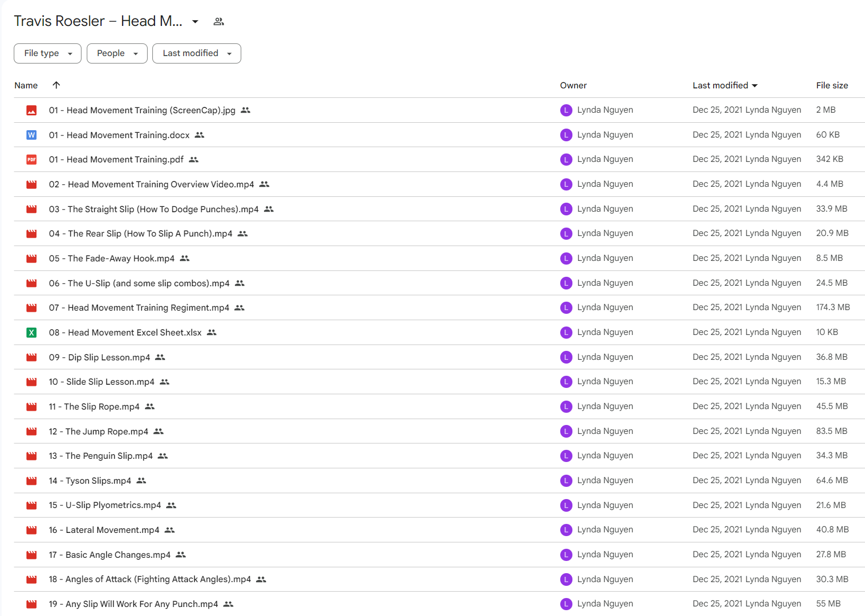Screen dimensions: 865x616
Task: Select 12 - The Jump Rope.mp4
Action: [x=98, y=432]
